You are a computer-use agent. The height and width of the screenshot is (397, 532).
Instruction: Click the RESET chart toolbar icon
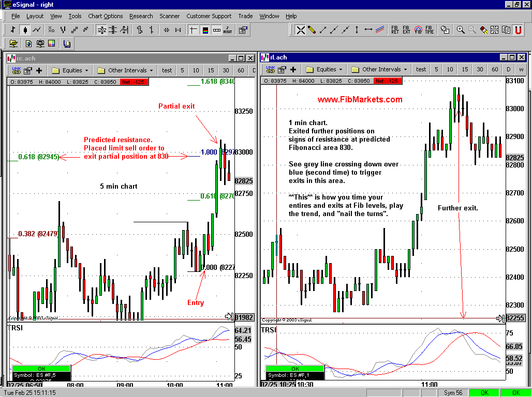click(x=227, y=30)
